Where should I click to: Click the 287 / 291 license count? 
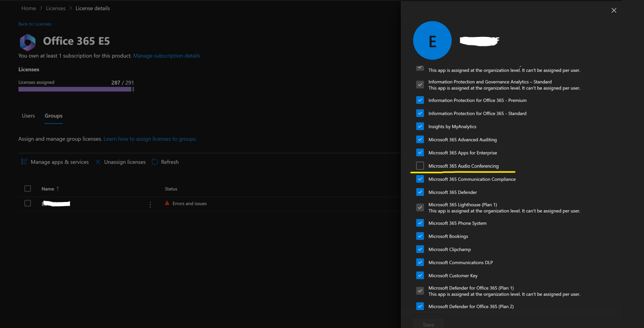click(123, 83)
